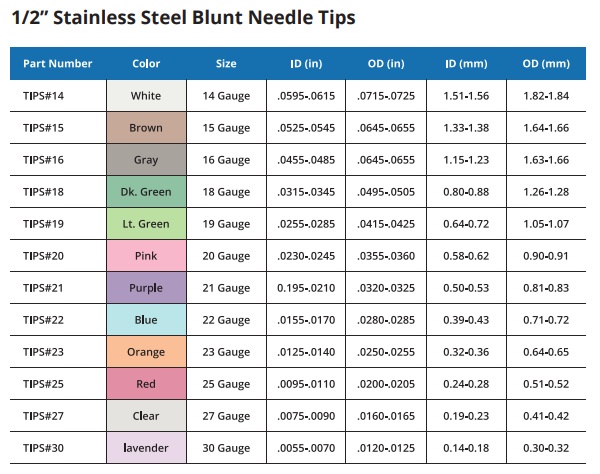Select part number TIPS#14
Viewport: 600px width, 474px height.
[x=43, y=96]
